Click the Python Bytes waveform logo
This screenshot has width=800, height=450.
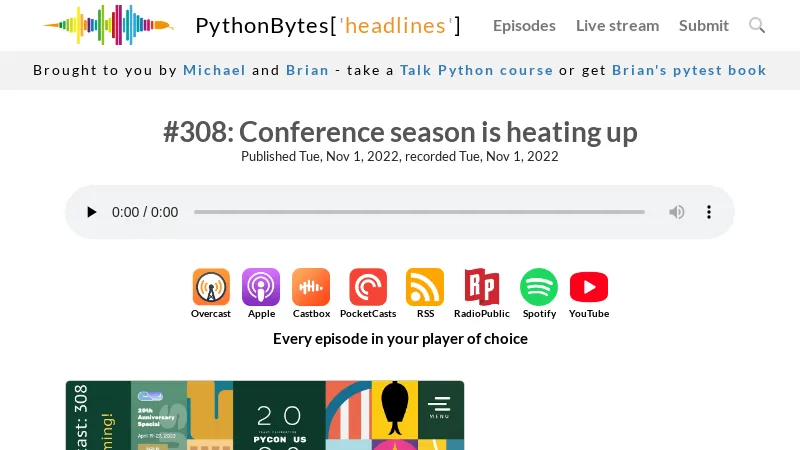(109, 25)
